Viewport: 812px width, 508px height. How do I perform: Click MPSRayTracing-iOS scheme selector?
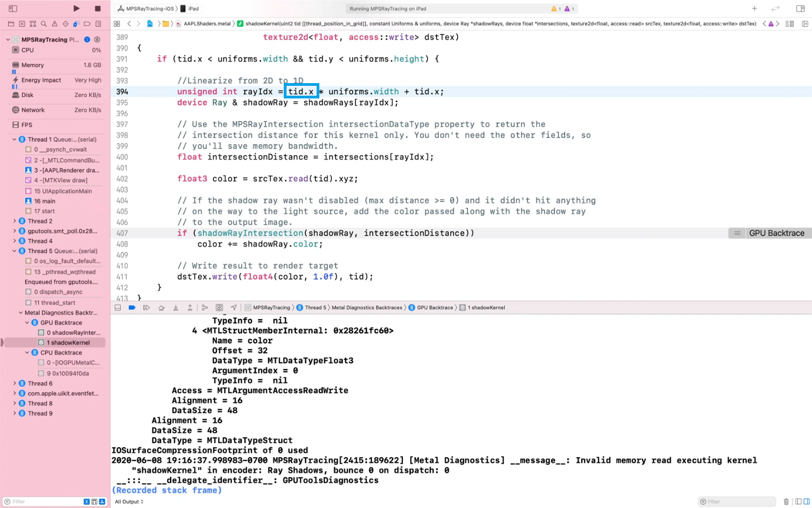click(x=145, y=9)
